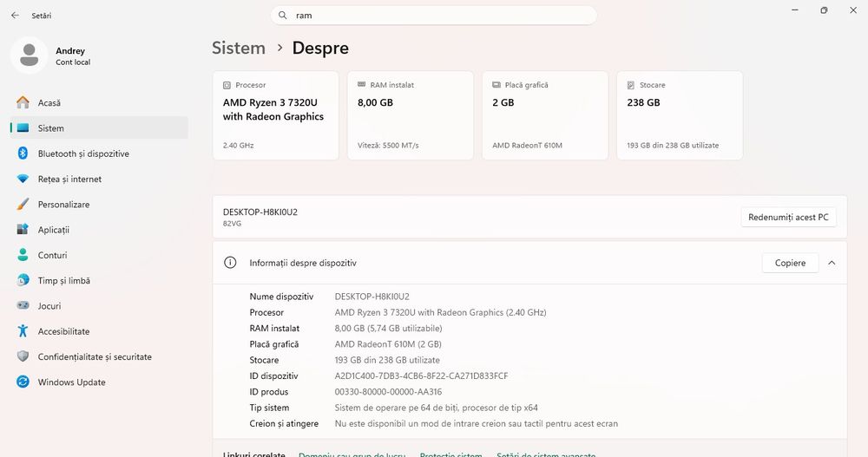Viewport: 868px width, 457px height.
Task: Click the Sistem breadcrumb link
Action: [239, 49]
